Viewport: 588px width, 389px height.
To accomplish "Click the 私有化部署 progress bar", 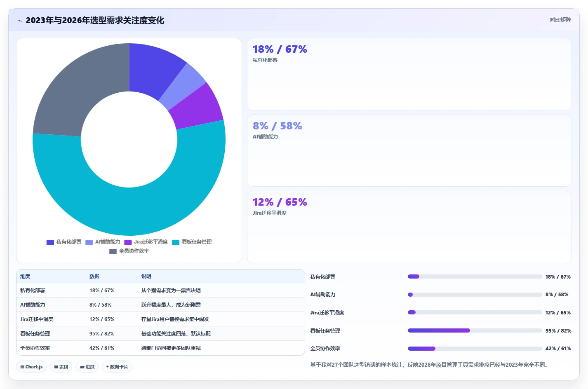I will pyautogui.click(x=475, y=277).
